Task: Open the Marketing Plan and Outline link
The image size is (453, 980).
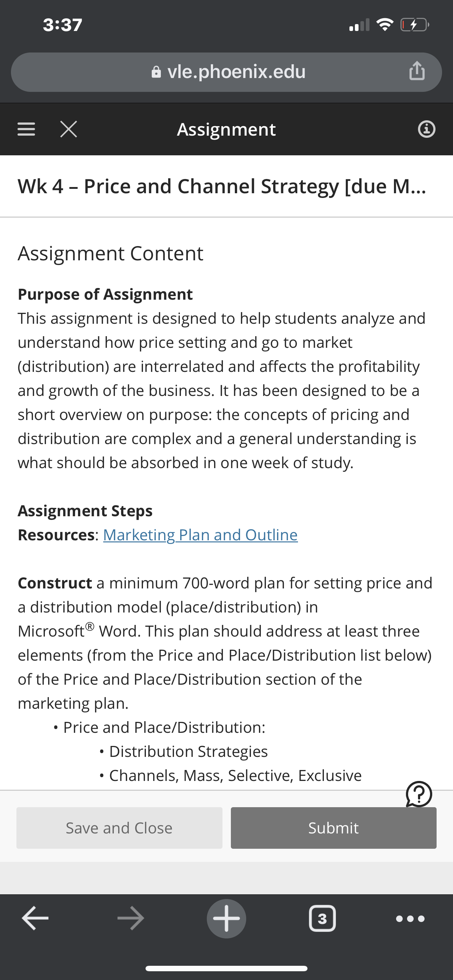Action: [x=200, y=534]
